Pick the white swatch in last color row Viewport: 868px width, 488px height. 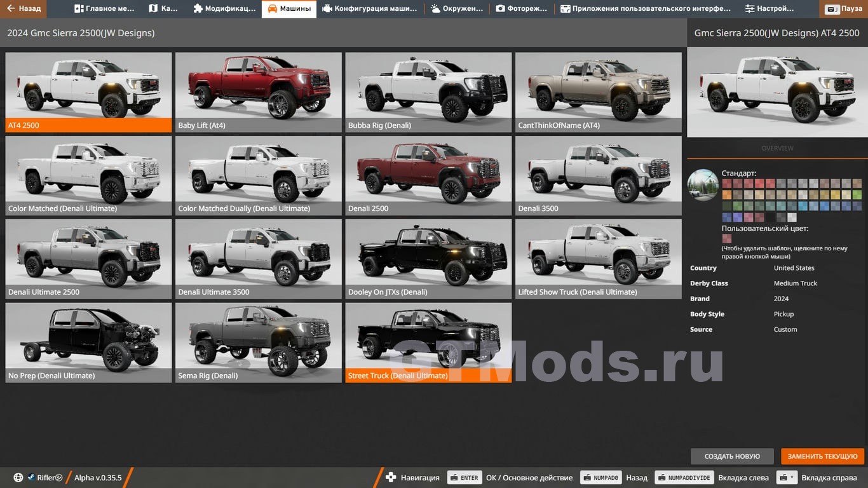point(792,217)
